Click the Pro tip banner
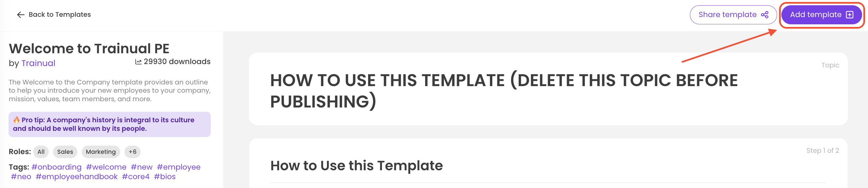 110,125
